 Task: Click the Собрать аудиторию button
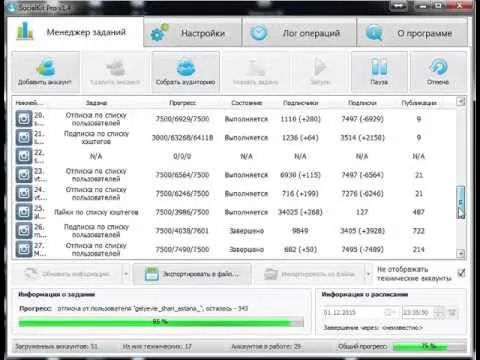[185, 72]
